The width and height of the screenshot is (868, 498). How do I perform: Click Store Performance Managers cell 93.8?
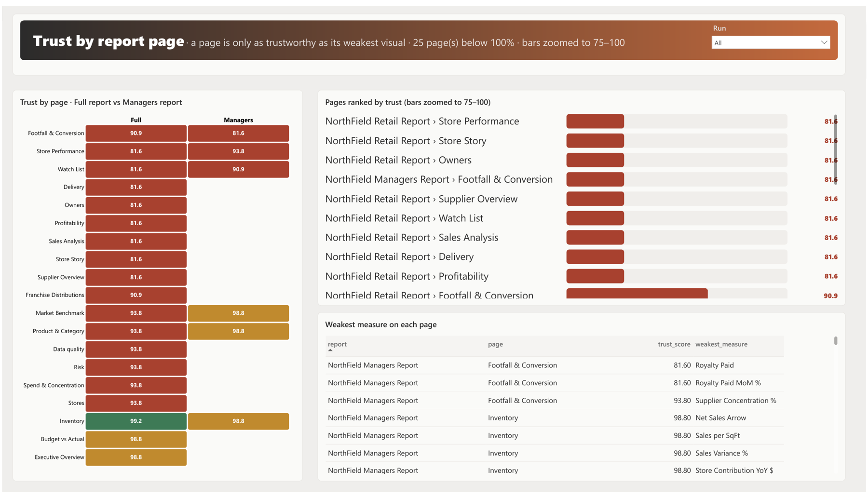[238, 151]
